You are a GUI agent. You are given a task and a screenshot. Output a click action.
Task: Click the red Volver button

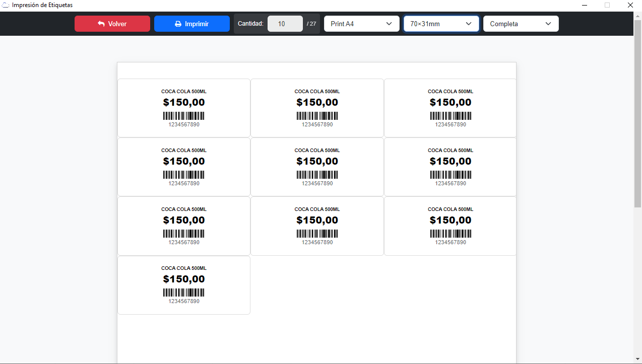(112, 24)
